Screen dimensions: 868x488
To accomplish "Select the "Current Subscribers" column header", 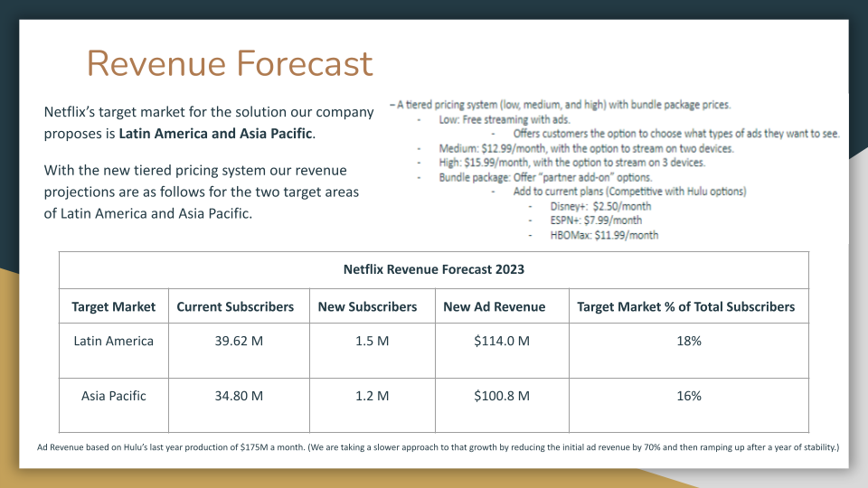I will pos(235,306).
